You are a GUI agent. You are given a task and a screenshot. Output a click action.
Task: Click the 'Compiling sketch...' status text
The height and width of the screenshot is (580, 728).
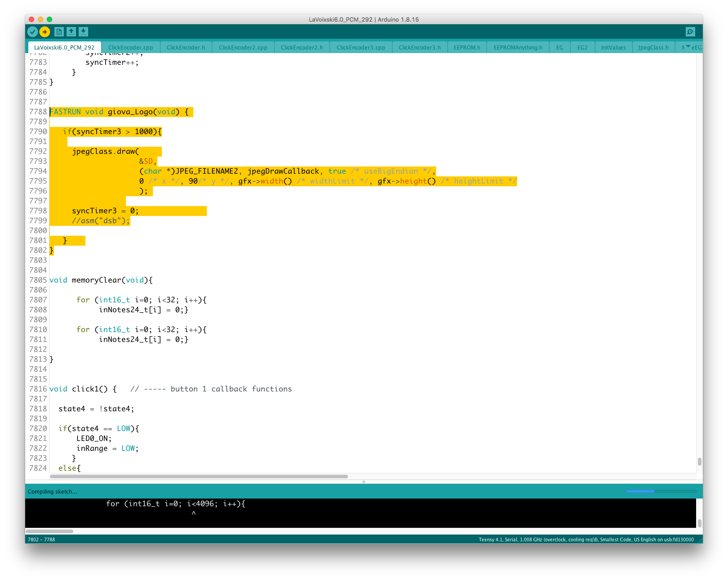[x=52, y=491]
